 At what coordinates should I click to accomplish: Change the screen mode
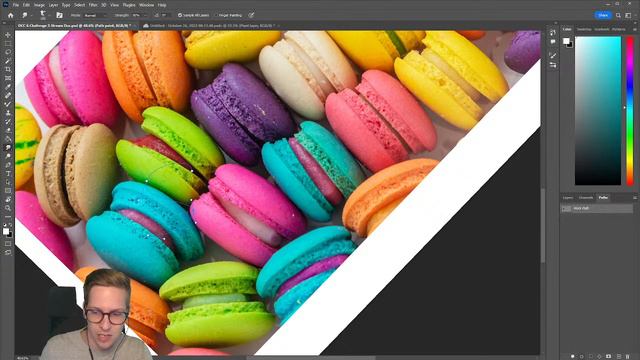point(8,253)
